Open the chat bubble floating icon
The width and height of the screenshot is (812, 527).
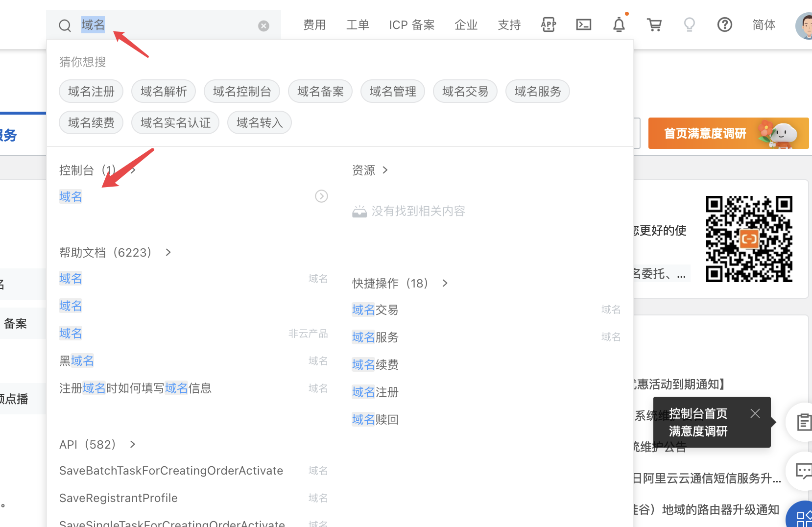tap(803, 471)
